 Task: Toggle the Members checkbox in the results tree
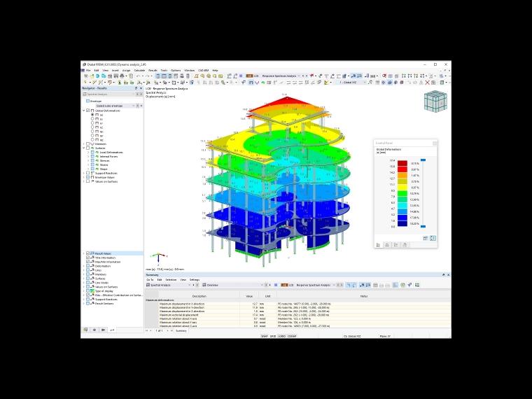pyautogui.click(x=88, y=144)
